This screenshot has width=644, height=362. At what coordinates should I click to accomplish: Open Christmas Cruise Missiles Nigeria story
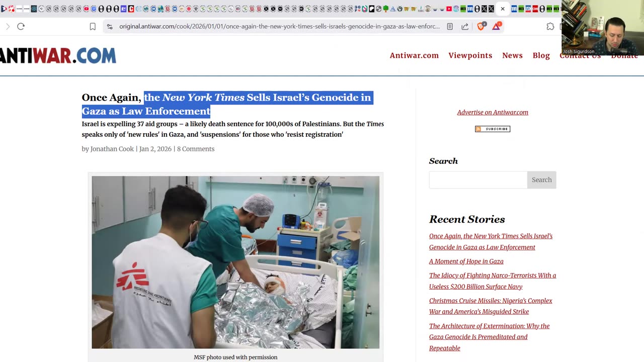coord(491,306)
